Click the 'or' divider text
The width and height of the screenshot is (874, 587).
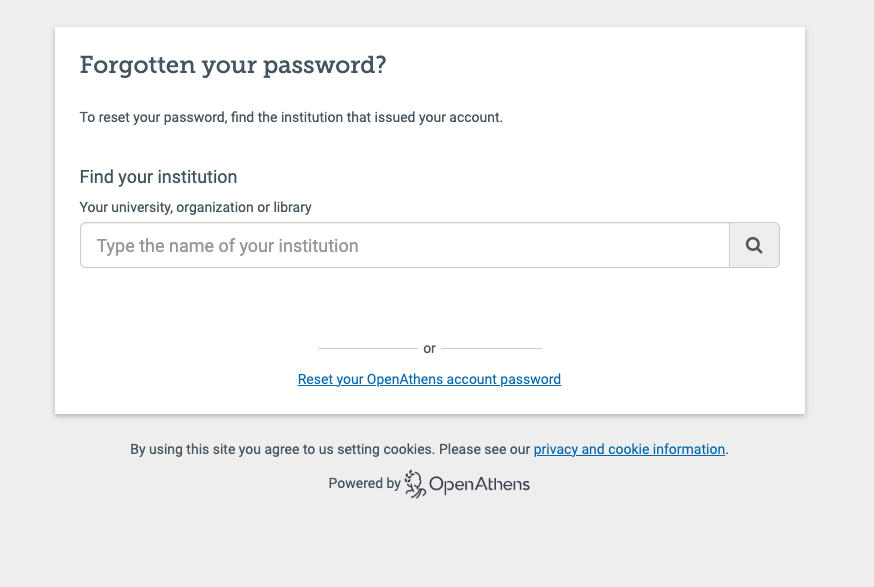(x=429, y=348)
